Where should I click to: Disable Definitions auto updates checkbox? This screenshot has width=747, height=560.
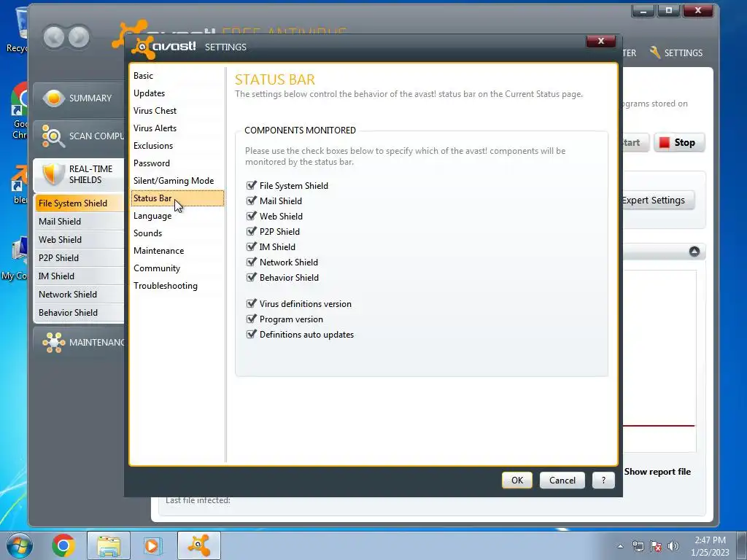coord(251,334)
